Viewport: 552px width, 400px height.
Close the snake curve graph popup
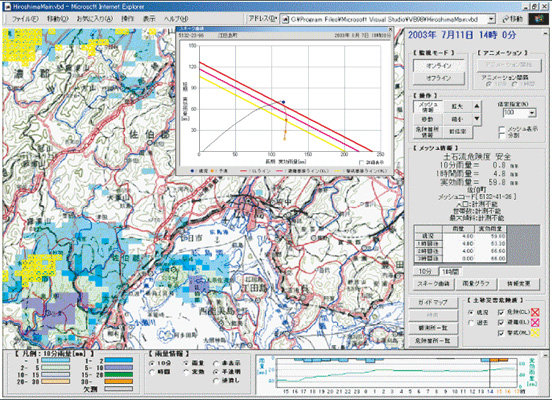point(390,29)
